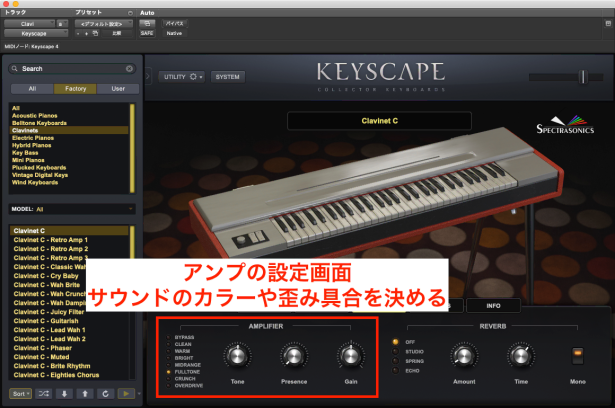Click the plug-in bypass button

pyautogui.click(x=174, y=24)
